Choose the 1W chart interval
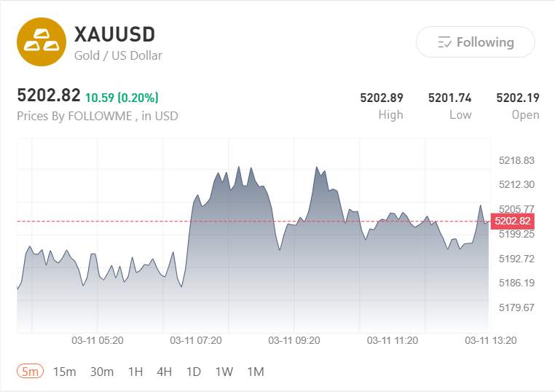The image size is (555, 392). 224,372
